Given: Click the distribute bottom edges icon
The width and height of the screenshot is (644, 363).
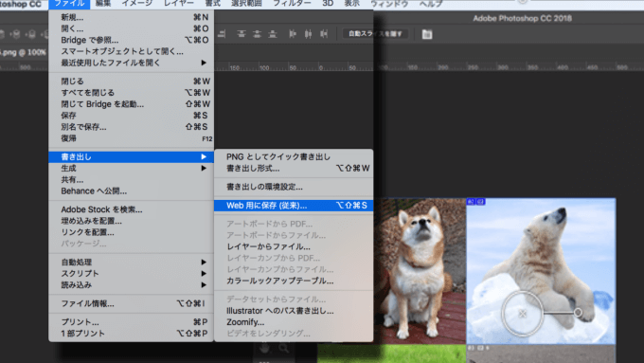Looking at the screenshot, I should click(273, 34).
